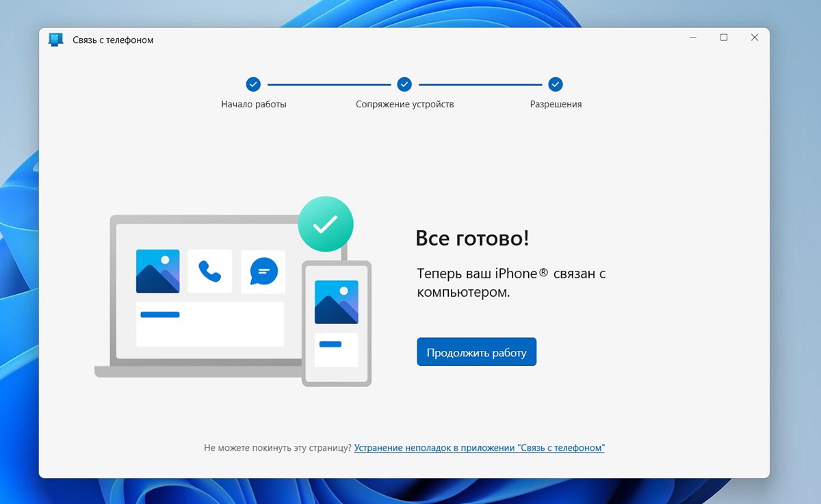Open the "Устранение неполадок в приложении" troubleshooting link
Image resolution: width=821 pixels, height=504 pixels.
[479, 448]
